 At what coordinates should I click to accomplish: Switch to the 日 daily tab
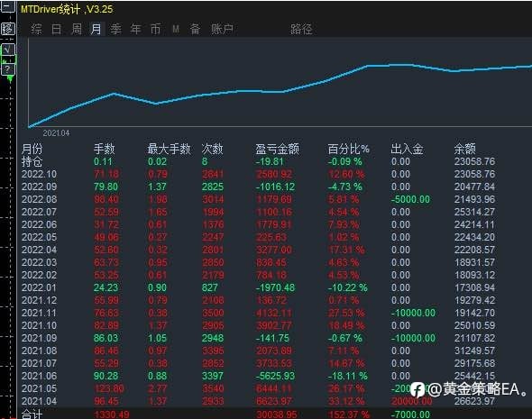tap(56, 29)
